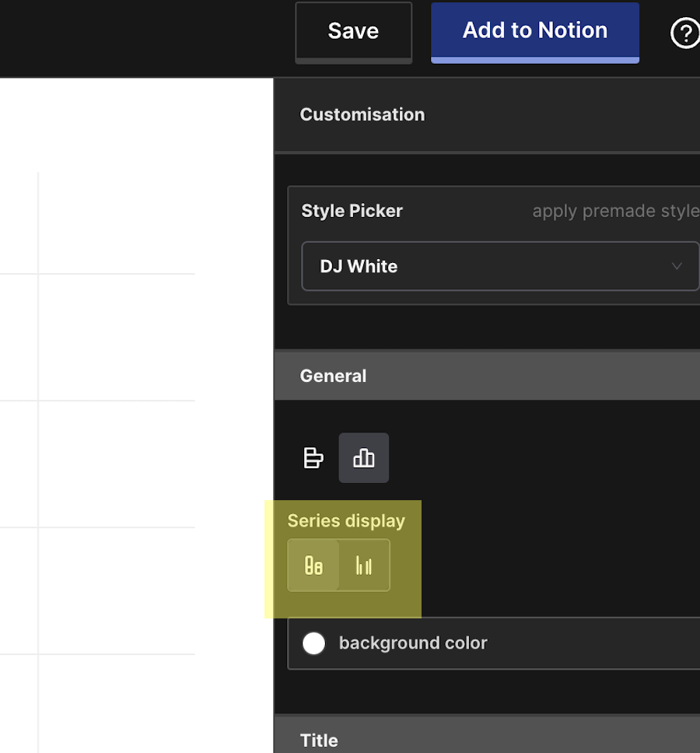Screen dimensions: 700x753
Task: Choose the grouped series display icon
Action: pyautogui.click(x=364, y=566)
